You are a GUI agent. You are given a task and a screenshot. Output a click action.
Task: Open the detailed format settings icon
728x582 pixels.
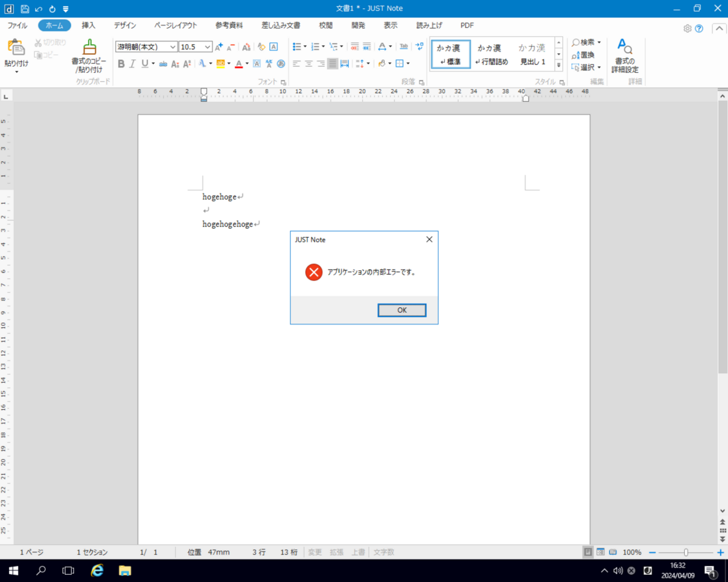pyautogui.click(x=624, y=47)
